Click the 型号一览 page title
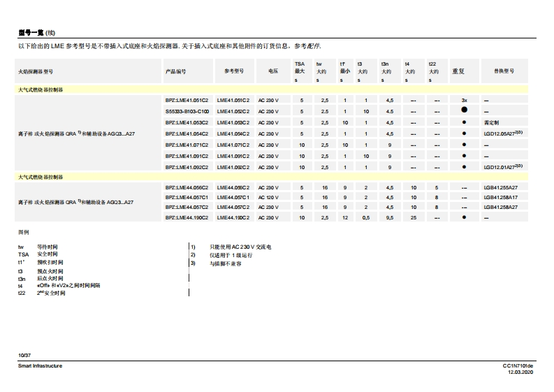Screen dimensions: 554x392 click(x=31, y=32)
